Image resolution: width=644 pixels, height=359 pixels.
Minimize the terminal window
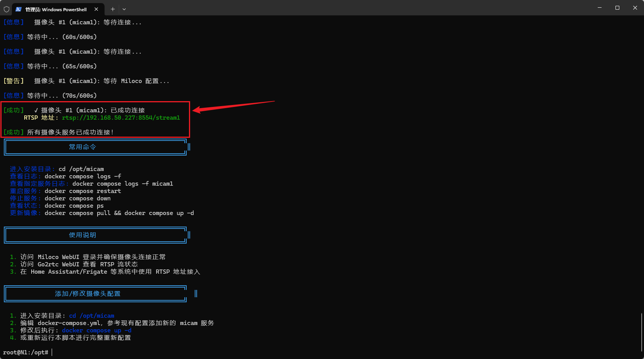tap(600, 8)
